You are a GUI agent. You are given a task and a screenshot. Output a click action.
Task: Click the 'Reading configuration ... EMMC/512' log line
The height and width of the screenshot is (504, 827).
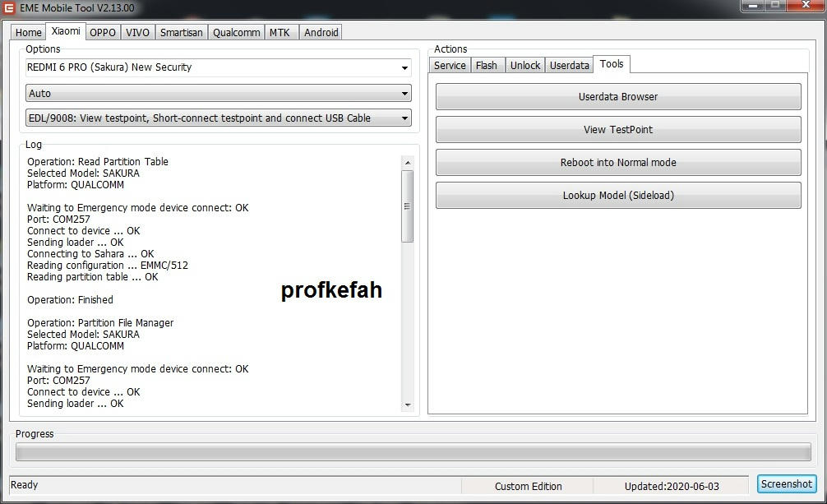[x=108, y=266]
